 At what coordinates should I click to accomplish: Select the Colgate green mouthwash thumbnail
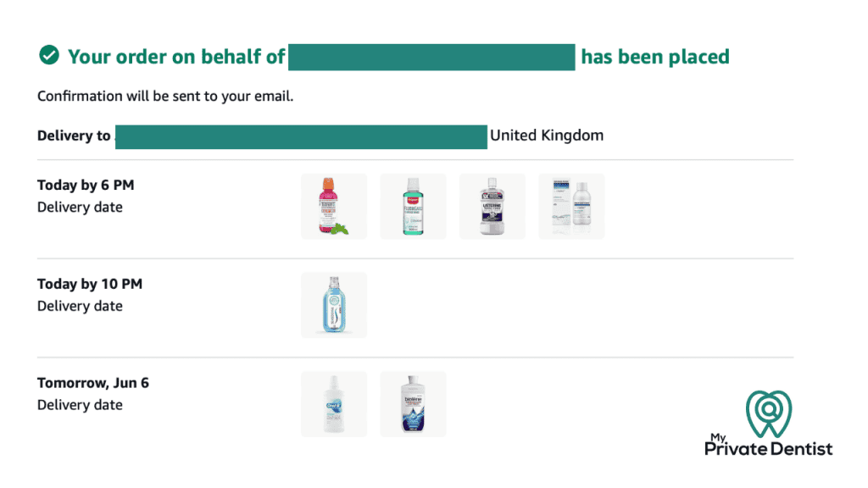tap(413, 206)
